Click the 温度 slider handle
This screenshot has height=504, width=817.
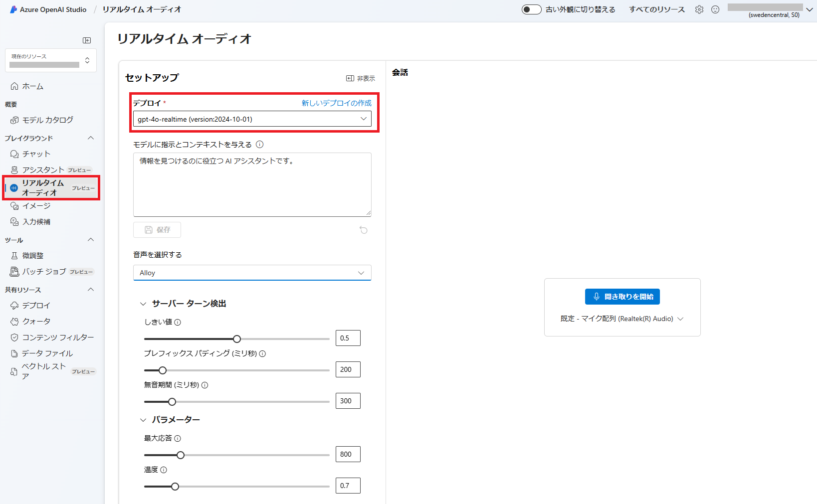coord(175,487)
